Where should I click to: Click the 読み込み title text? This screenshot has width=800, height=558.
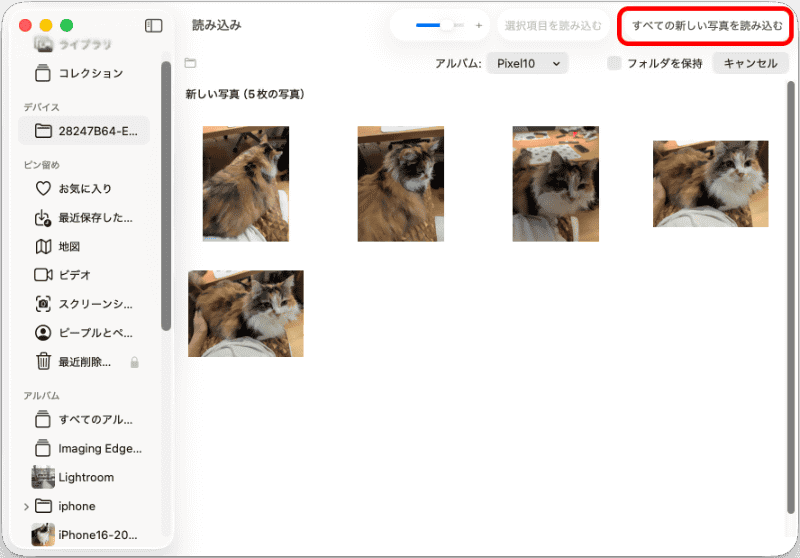point(217,26)
